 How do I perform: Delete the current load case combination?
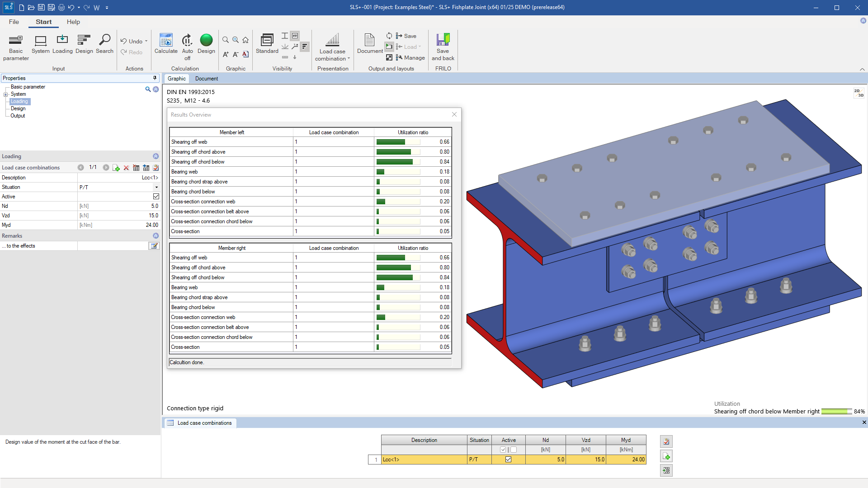click(126, 168)
